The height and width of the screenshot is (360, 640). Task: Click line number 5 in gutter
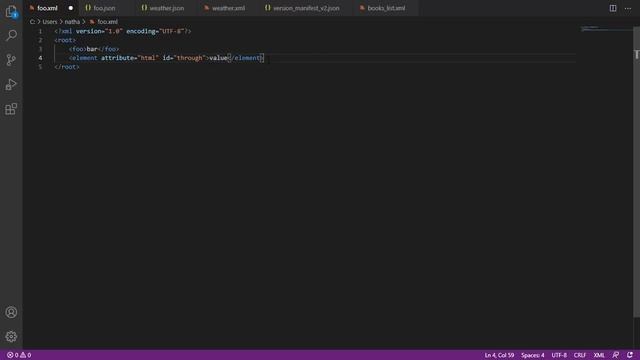pos(40,67)
